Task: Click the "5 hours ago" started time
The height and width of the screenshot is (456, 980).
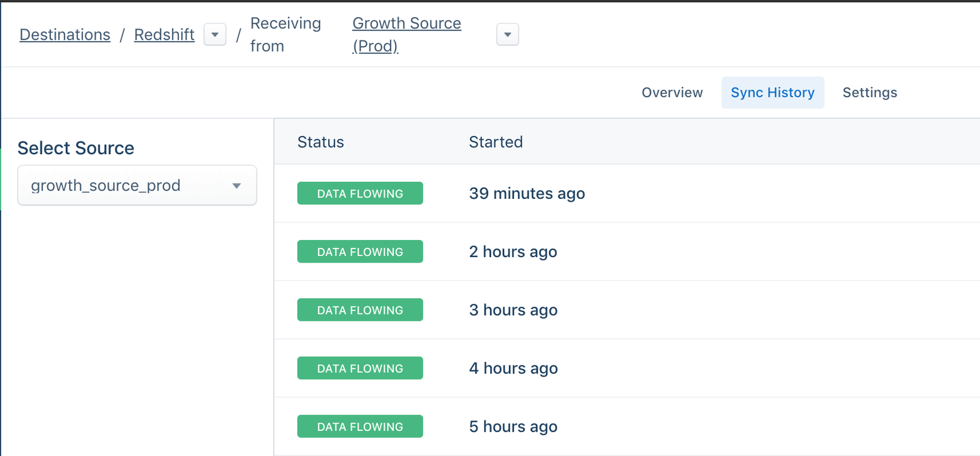Action: point(513,427)
